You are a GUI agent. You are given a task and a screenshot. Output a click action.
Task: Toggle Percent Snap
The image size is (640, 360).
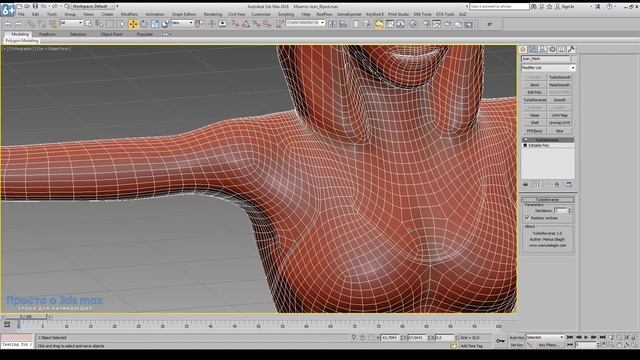pos(257,24)
